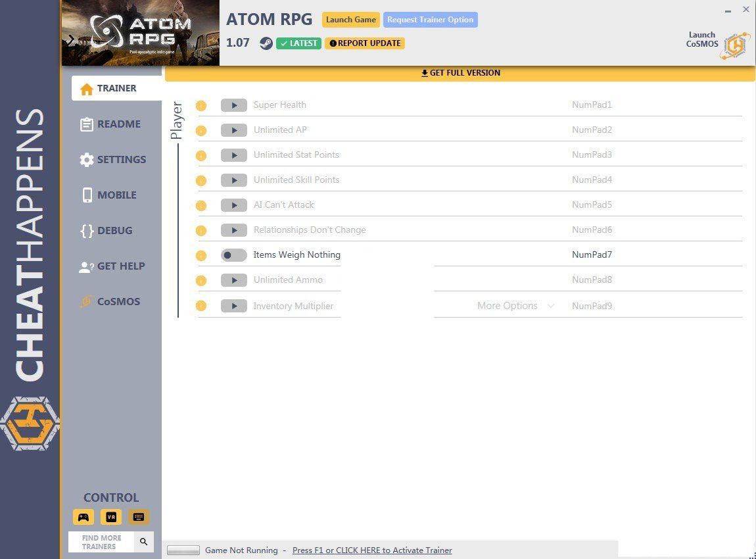This screenshot has height=559, width=756.
Task: Activate the Relationships Don't Change cheat button
Action: 234,231
